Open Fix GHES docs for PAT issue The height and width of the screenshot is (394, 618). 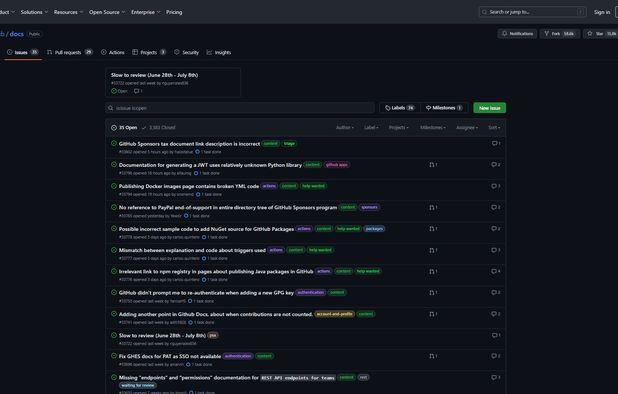coord(170,356)
